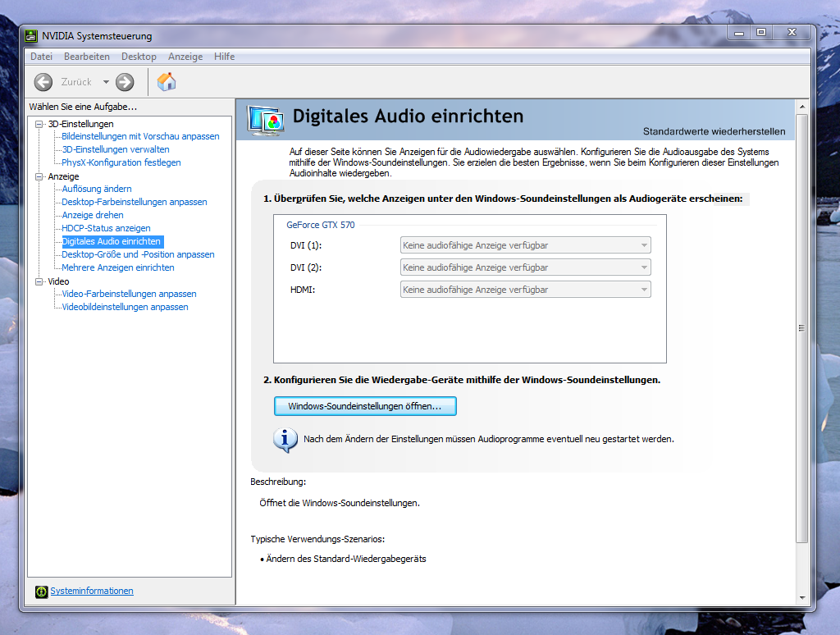Select Digitales Audio einrichten tree item
840x635 pixels.
tap(112, 242)
